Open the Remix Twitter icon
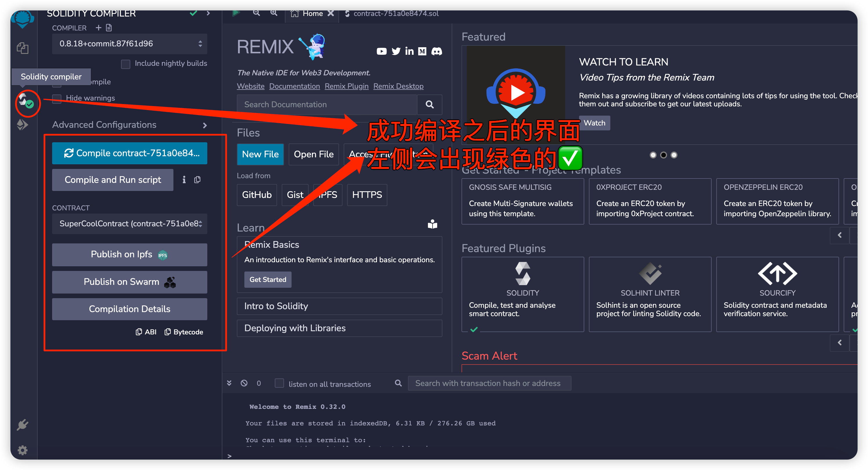This screenshot has height=470, width=868. pos(396,51)
